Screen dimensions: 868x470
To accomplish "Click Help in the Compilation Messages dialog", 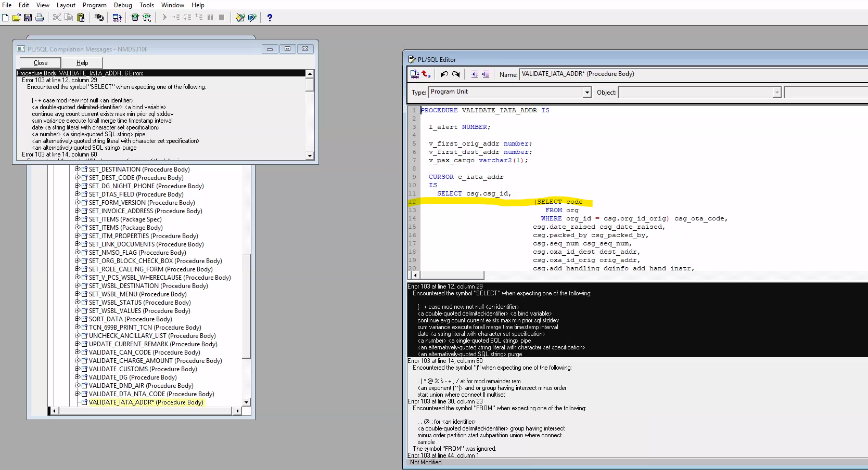I will click(x=82, y=62).
